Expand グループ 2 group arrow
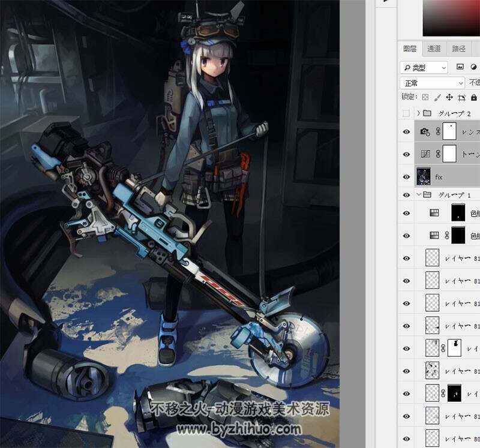This screenshot has width=480, height=448. point(418,113)
